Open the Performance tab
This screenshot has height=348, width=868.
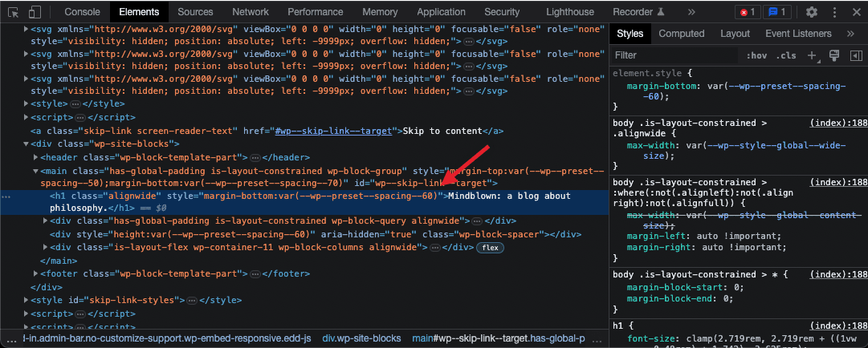pyautogui.click(x=316, y=11)
